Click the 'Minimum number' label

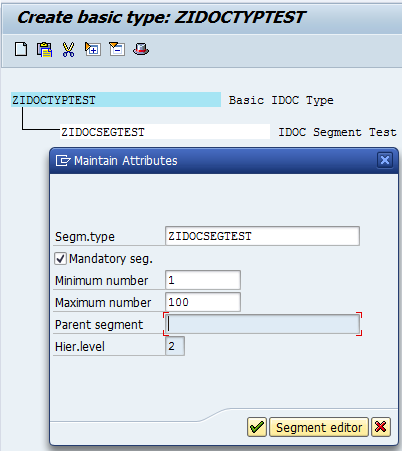tap(101, 281)
